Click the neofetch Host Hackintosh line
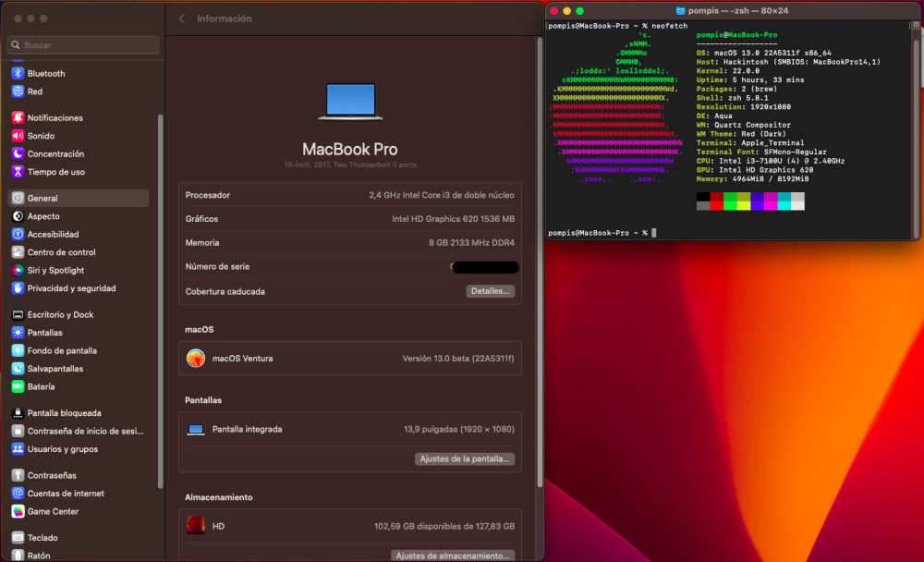This screenshot has width=924, height=562. point(788,62)
